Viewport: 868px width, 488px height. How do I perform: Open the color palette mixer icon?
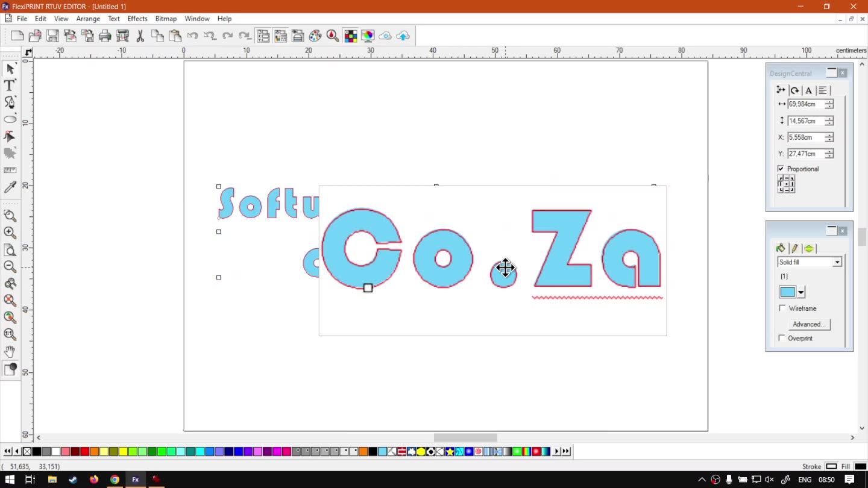click(x=315, y=36)
